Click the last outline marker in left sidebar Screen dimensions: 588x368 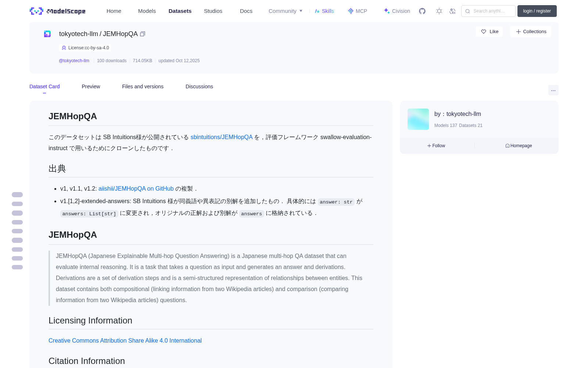17,267
